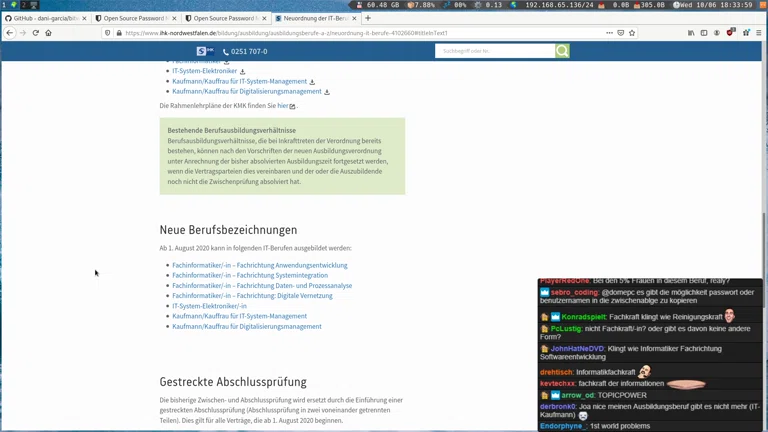Image resolution: width=768 pixels, height=432 pixels.
Task: Switch to first Open Source Password tab
Action: click(135, 18)
